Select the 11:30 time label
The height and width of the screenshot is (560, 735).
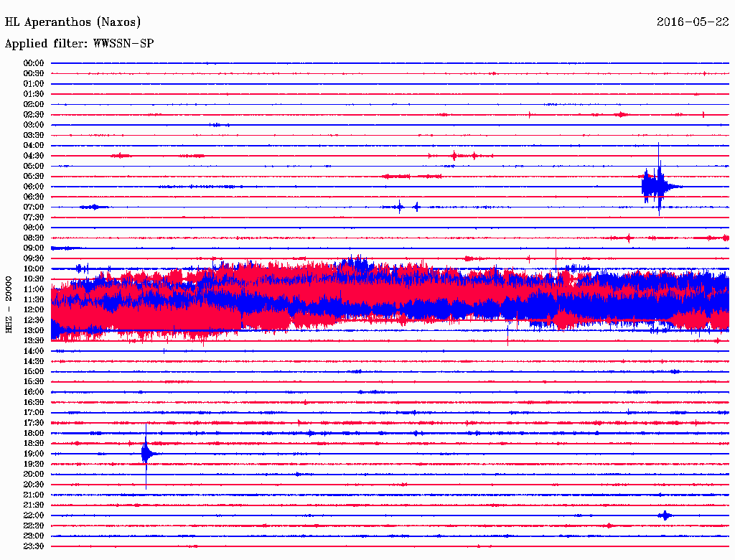pyautogui.click(x=34, y=299)
